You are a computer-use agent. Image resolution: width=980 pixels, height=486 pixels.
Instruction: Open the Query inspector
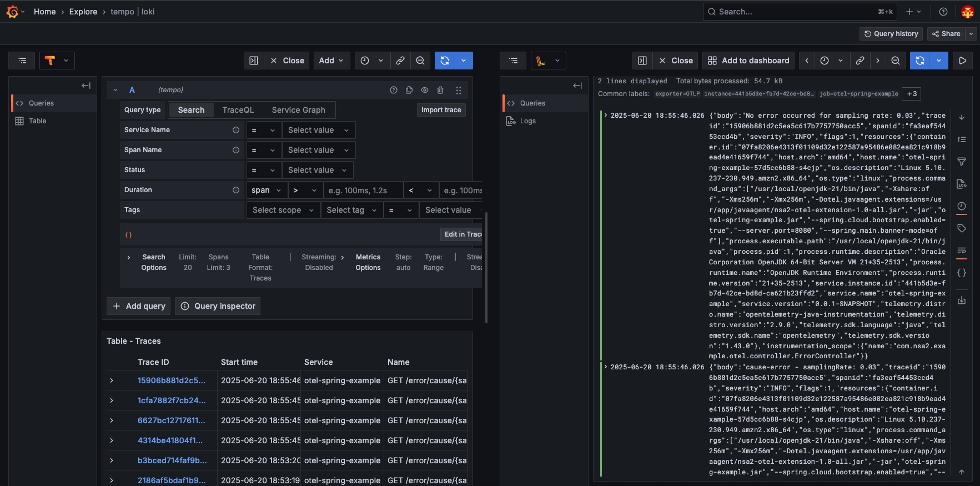(218, 306)
